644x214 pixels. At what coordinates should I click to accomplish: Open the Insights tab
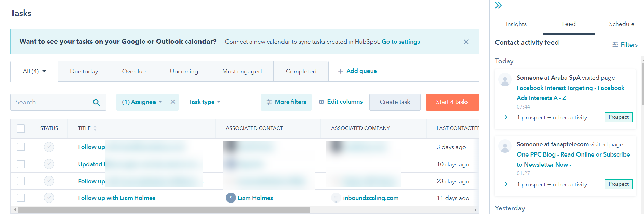[x=516, y=24]
